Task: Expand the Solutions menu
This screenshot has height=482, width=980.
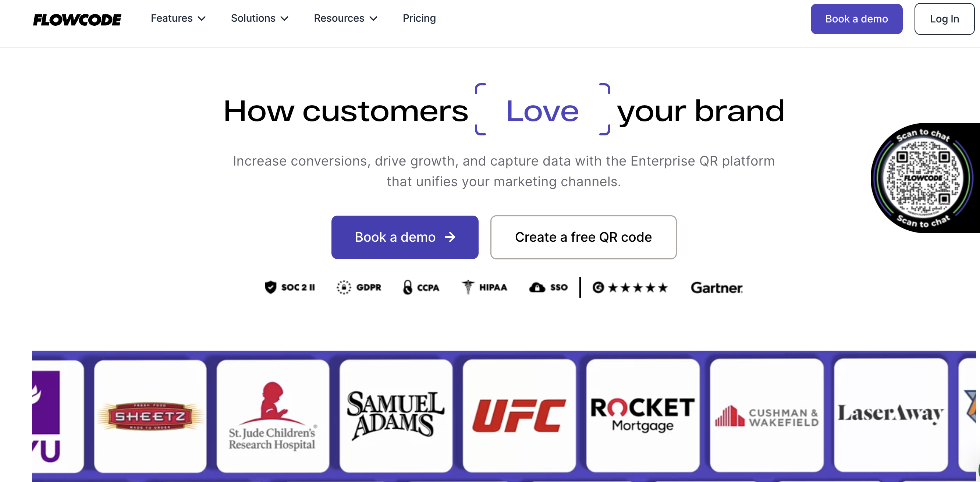Action: point(260,18)
